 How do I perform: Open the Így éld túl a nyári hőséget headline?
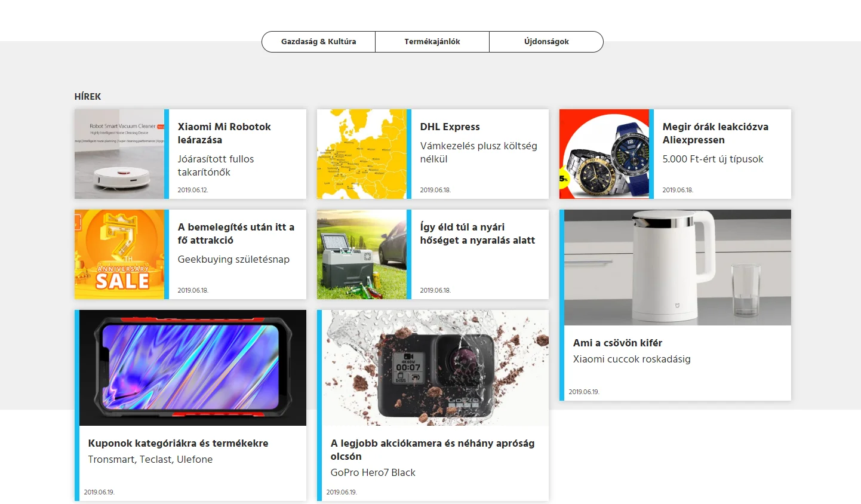(x=477, y=233)
